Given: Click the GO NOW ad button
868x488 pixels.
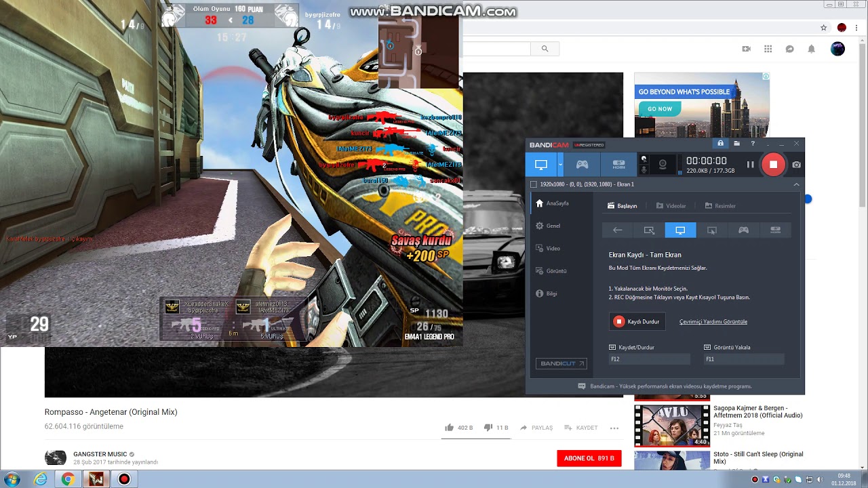Looking at the screenshot, I should tap(659, 108).
